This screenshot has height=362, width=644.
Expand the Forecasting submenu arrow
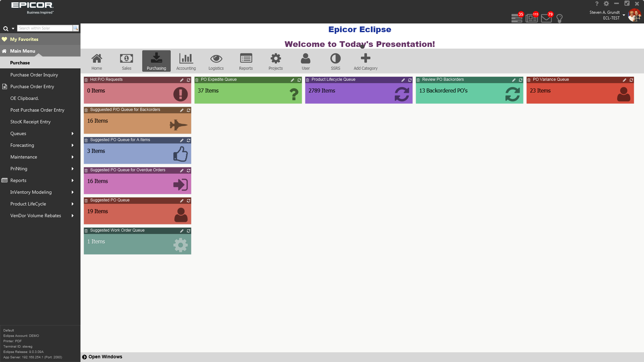72,145
